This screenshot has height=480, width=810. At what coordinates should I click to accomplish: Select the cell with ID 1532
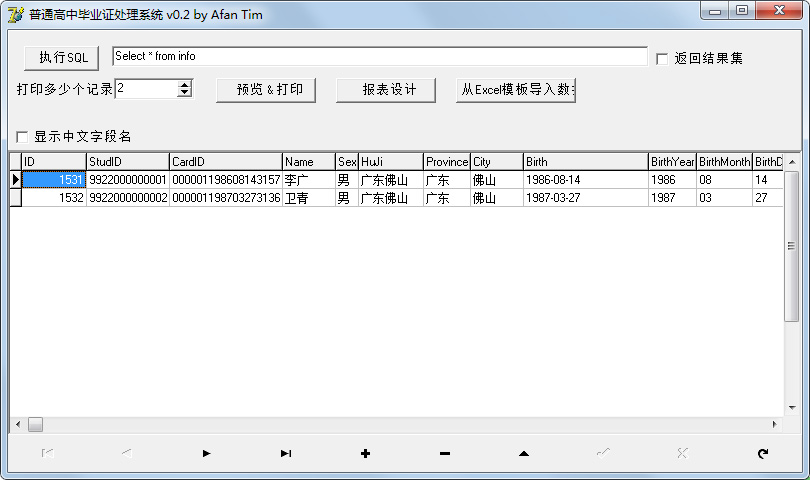point(54,198)
